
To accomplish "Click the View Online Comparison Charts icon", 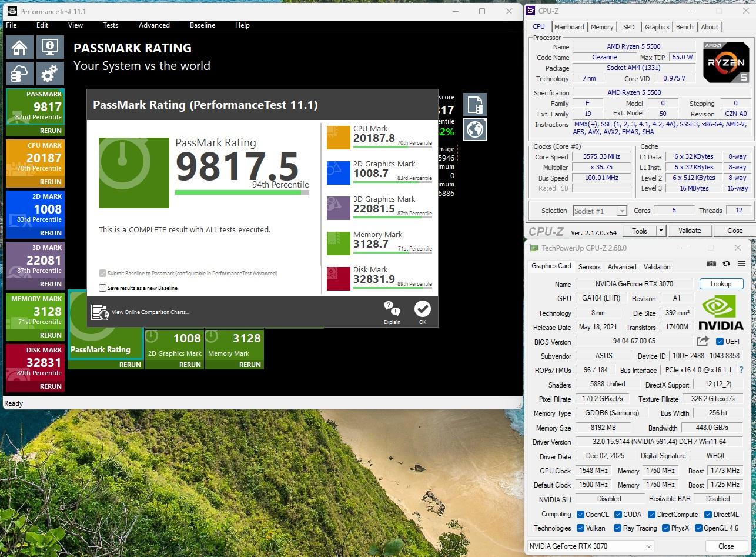I will (100, 312).
